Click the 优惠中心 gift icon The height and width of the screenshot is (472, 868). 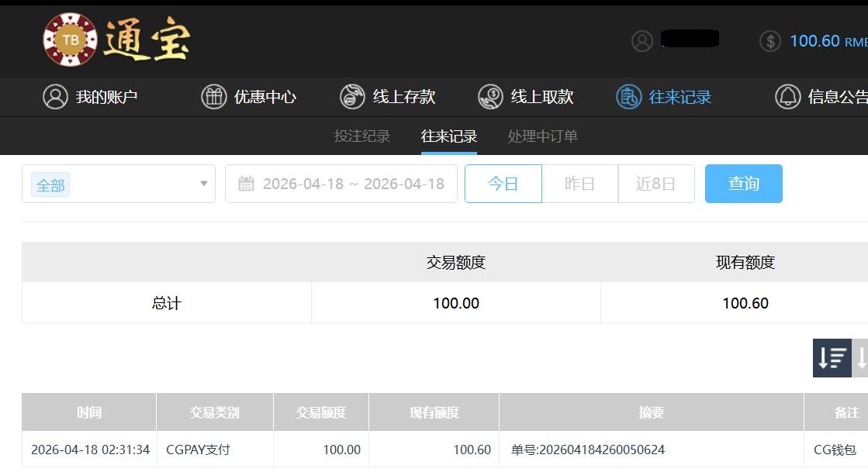[214, 97]
